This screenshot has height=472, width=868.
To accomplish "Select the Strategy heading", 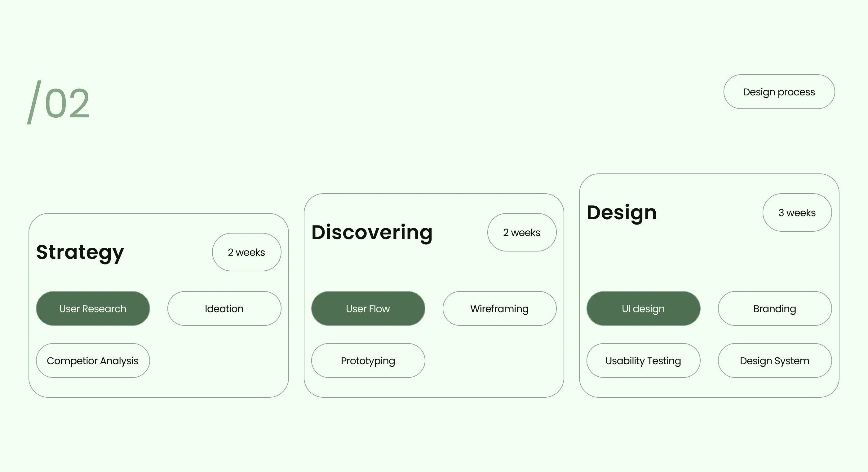I will (80, 252).
